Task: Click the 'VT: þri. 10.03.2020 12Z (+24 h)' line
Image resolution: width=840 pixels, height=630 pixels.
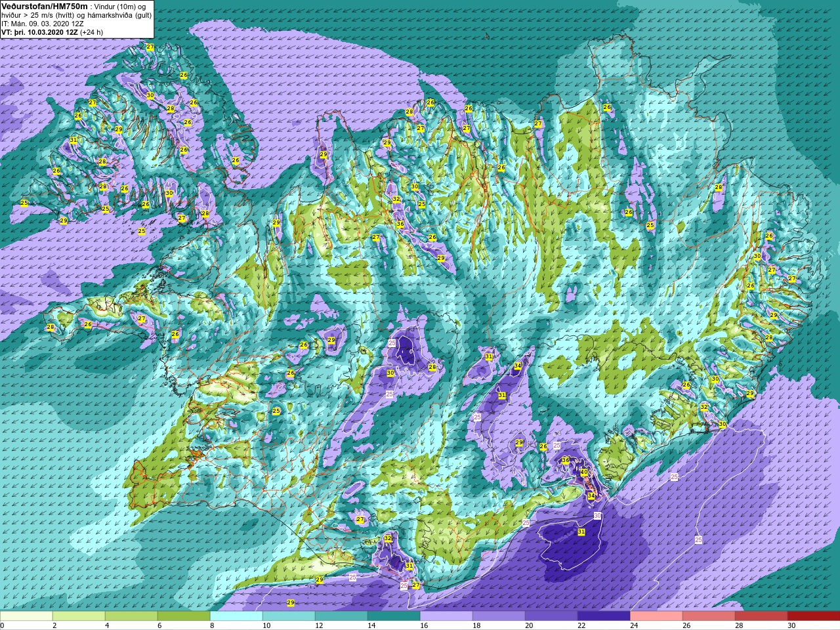Action: click(x=51, y=31)
